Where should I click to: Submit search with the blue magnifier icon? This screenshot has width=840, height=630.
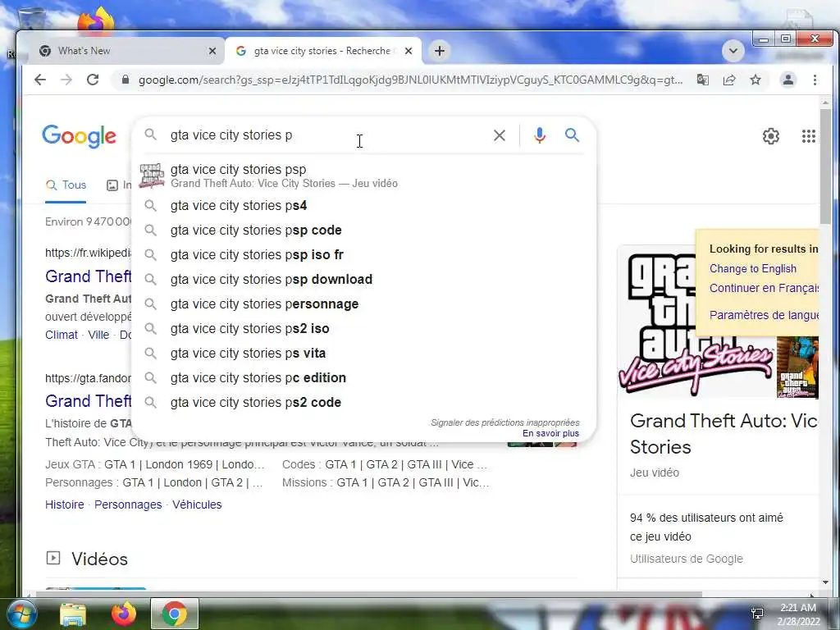click(x=572, y=135)
